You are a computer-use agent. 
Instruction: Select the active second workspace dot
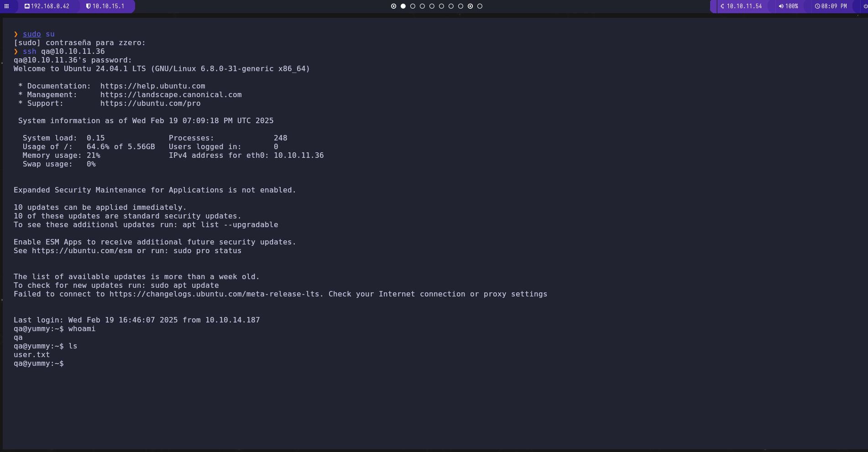403,6
